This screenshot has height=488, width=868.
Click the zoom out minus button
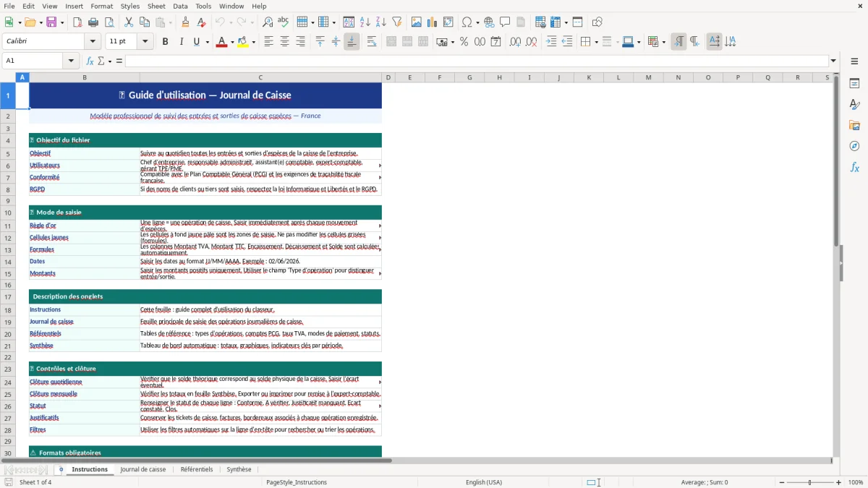click(782, 482)
